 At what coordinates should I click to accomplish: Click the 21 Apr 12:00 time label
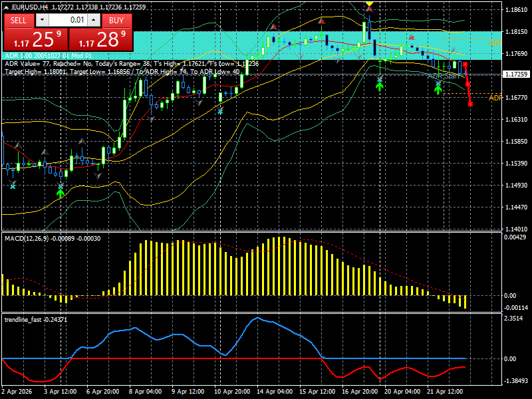click(445, 391)
